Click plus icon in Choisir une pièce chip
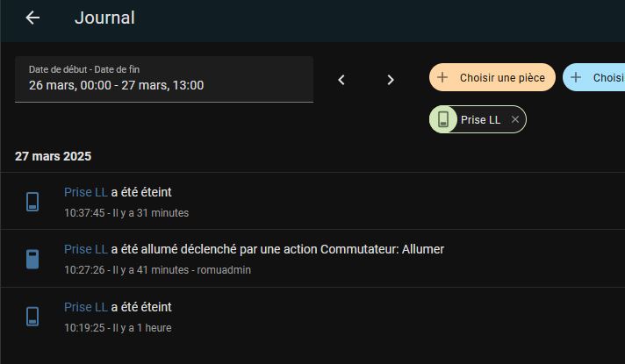 pos(442,77)
